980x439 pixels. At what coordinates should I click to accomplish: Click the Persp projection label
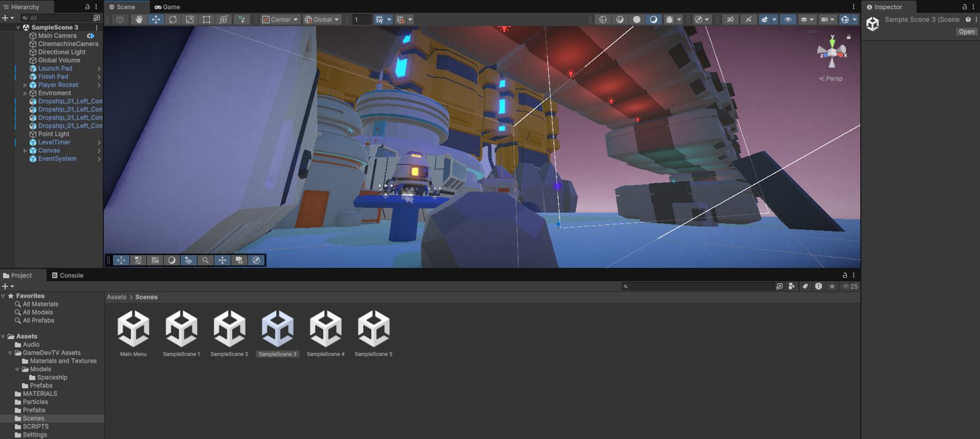pyautogui.click(x=831, y=78)
